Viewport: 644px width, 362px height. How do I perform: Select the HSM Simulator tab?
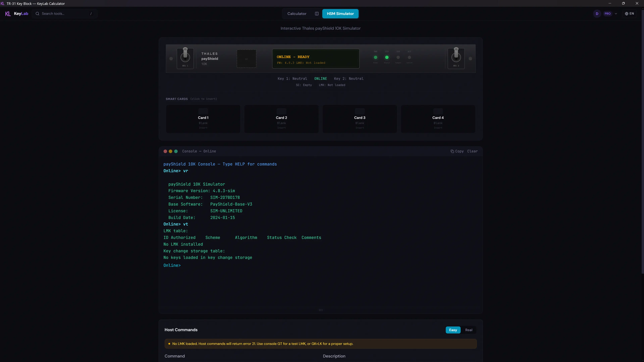340,13
